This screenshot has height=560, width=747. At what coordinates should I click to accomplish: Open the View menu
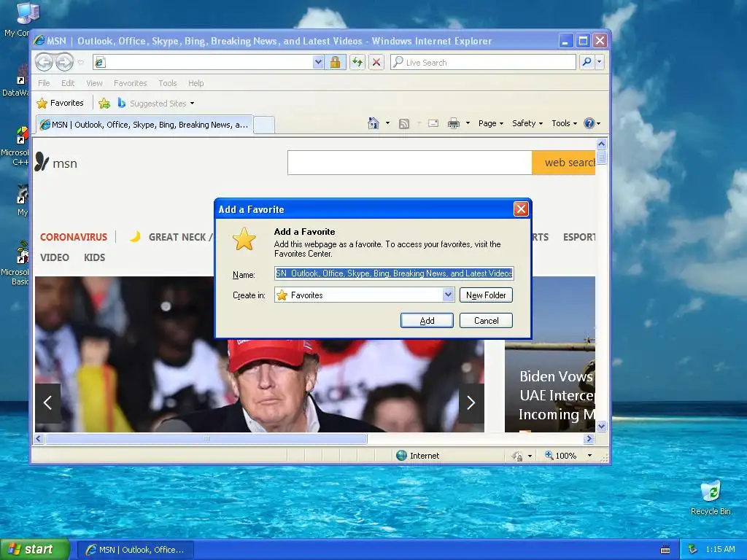[x=94, y=83]
